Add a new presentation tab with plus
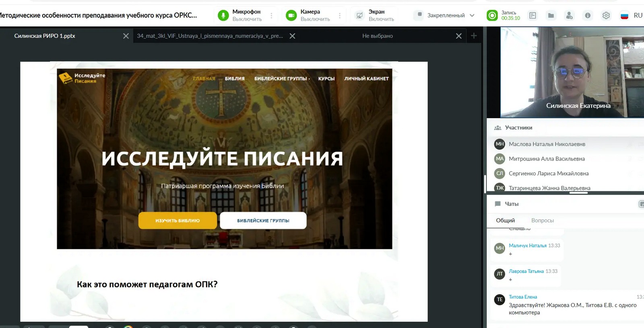 point(474,36)
